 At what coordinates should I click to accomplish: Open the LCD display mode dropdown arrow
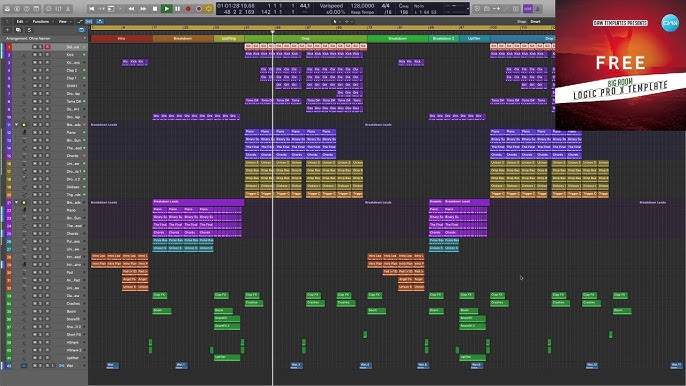pos(467,9)
